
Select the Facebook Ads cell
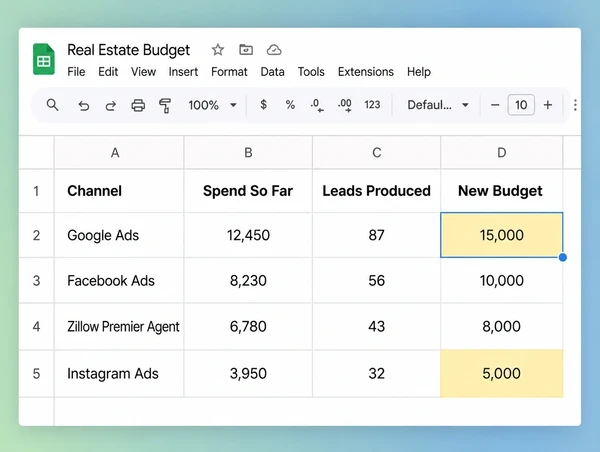point(119,281)
